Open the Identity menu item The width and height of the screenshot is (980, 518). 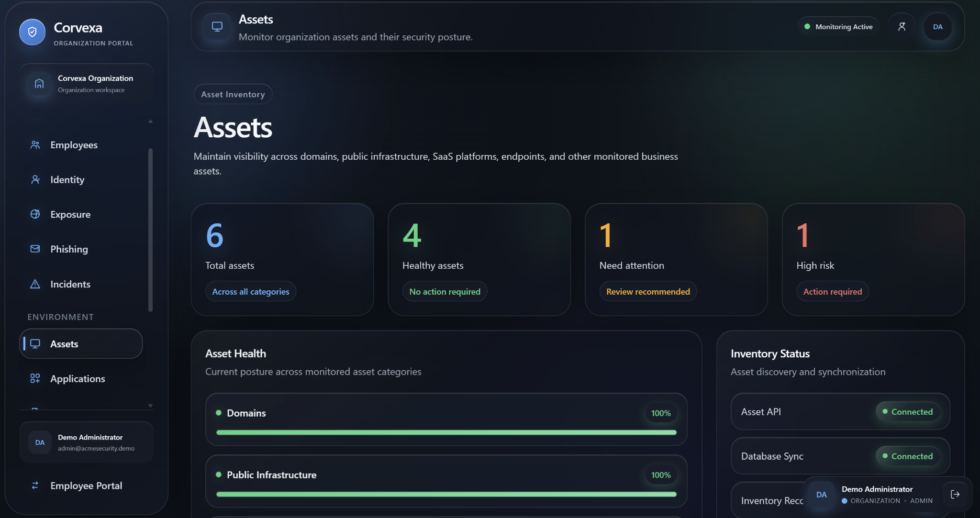pyautogui.click(x=81, y=180)
